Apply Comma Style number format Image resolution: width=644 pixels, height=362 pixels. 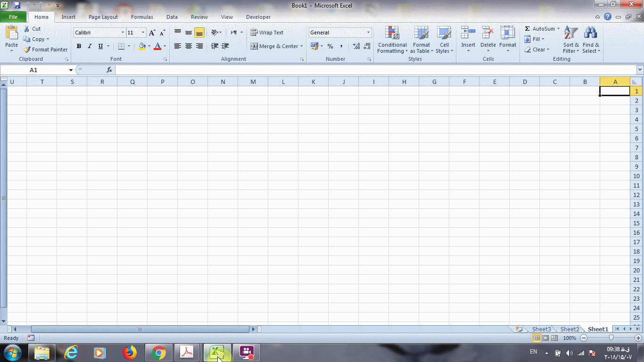tap(341, 46)
